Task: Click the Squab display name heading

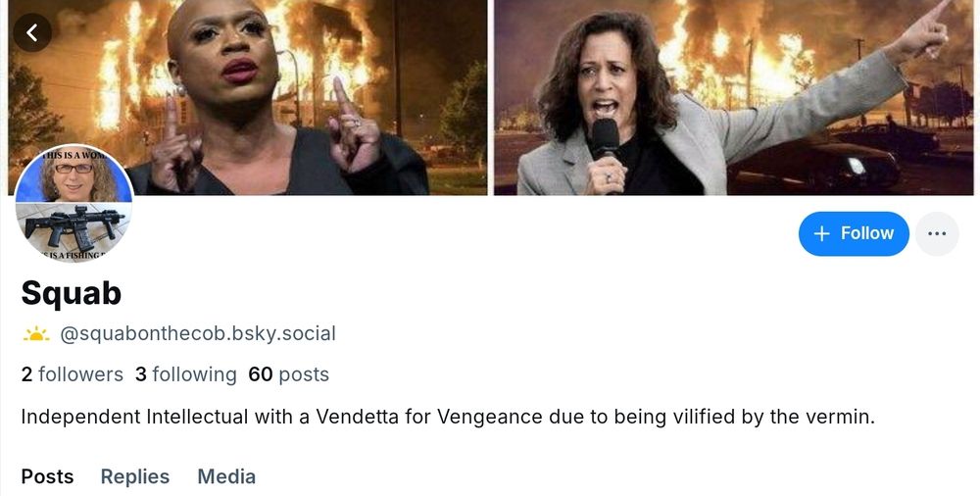Action: (72, 293)
